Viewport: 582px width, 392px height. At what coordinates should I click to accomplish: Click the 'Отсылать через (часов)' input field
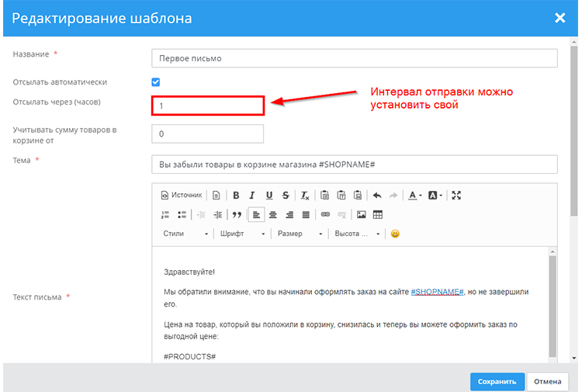pyautogui.click(x=208, y=106)
